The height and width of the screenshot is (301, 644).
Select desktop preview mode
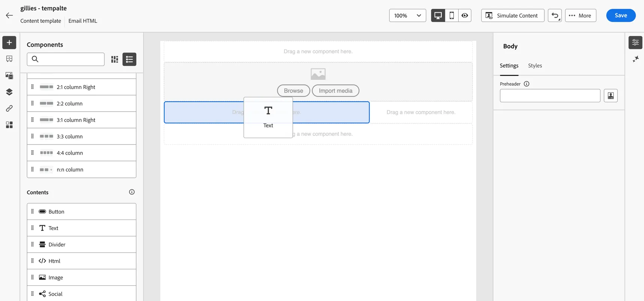point(438,15)
